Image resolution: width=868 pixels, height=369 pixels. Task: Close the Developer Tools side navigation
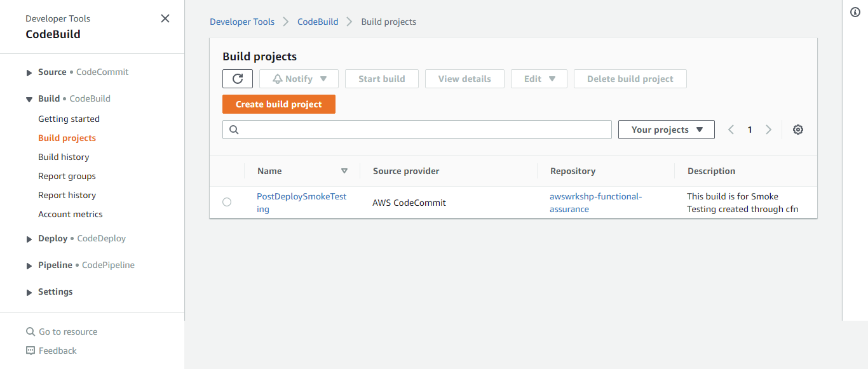click(165, 18)
